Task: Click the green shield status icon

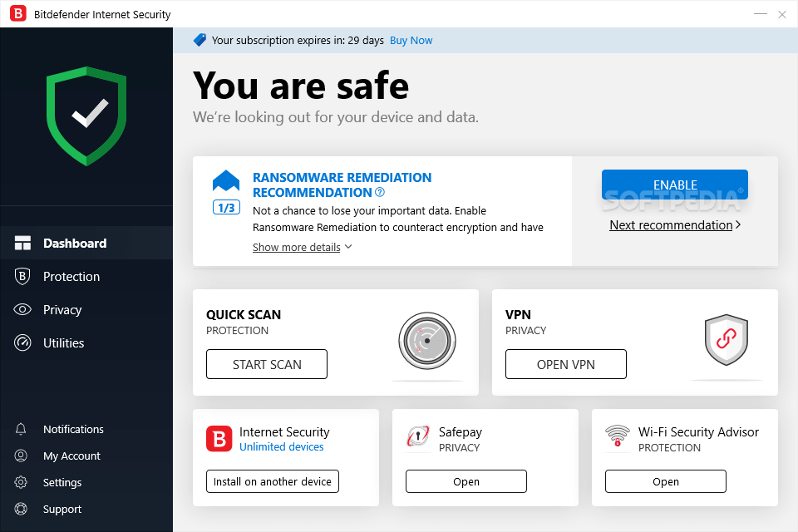Action: click(86, 116)
